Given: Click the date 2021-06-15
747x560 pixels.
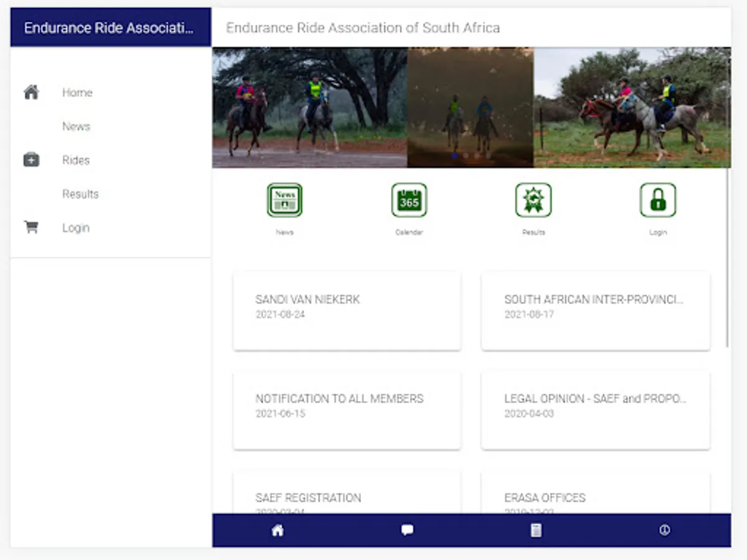Looking at the screenshot, I should coord(280,414).
